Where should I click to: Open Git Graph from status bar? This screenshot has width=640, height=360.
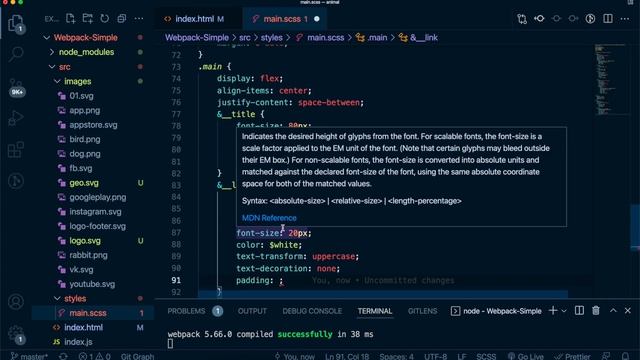point(137,356)
